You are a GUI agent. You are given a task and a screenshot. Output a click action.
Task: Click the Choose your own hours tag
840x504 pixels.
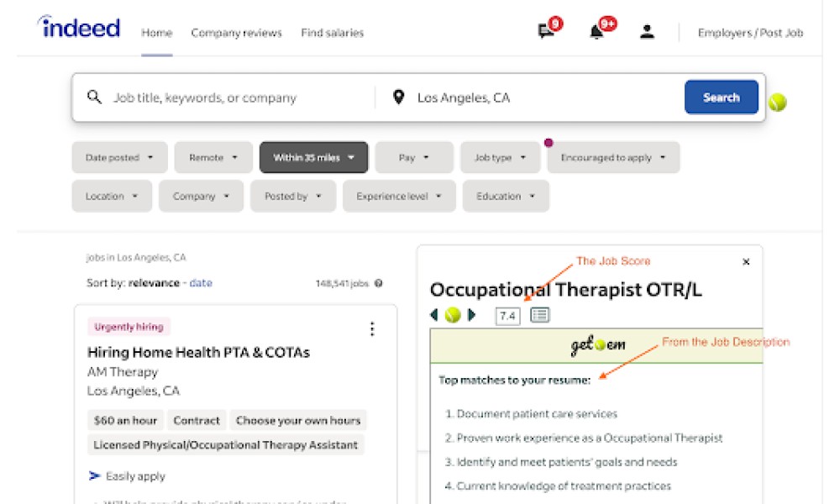(x=298, y=421)
